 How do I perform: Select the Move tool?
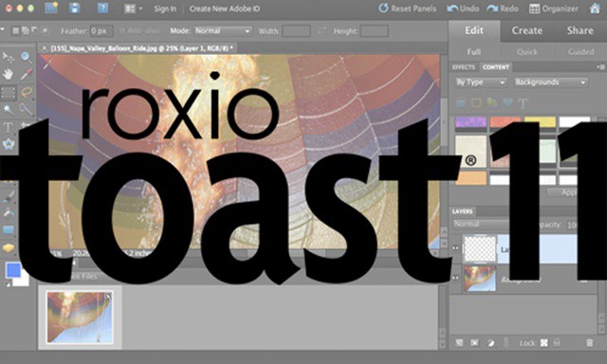pyautogui.click(x=8, y=57)
